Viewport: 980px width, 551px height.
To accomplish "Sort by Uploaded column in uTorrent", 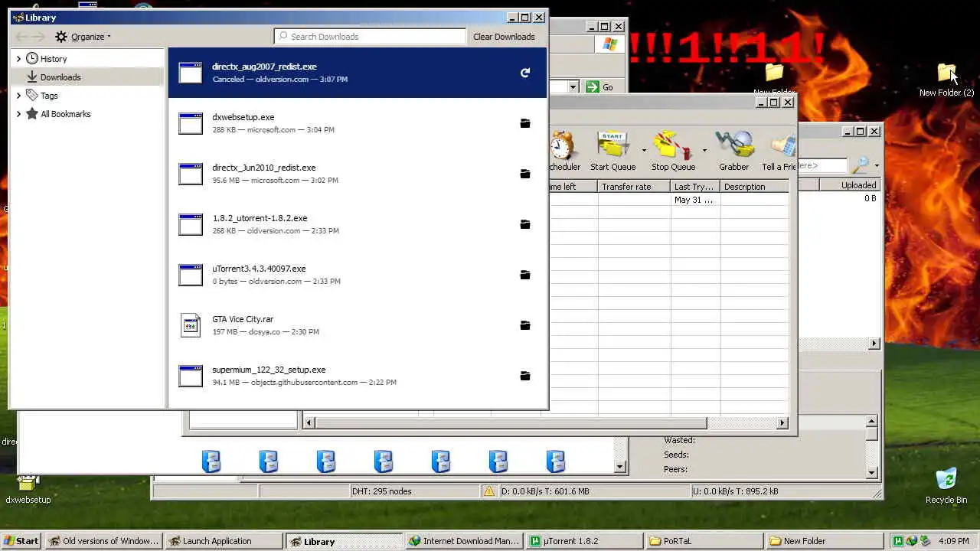I will 851,185.
